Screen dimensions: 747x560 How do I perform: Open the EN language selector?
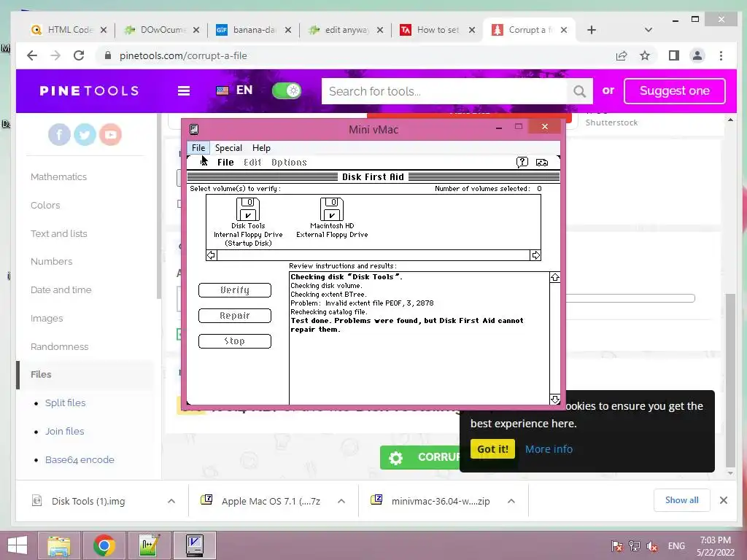pyautogui.click(x=234, y=90)
